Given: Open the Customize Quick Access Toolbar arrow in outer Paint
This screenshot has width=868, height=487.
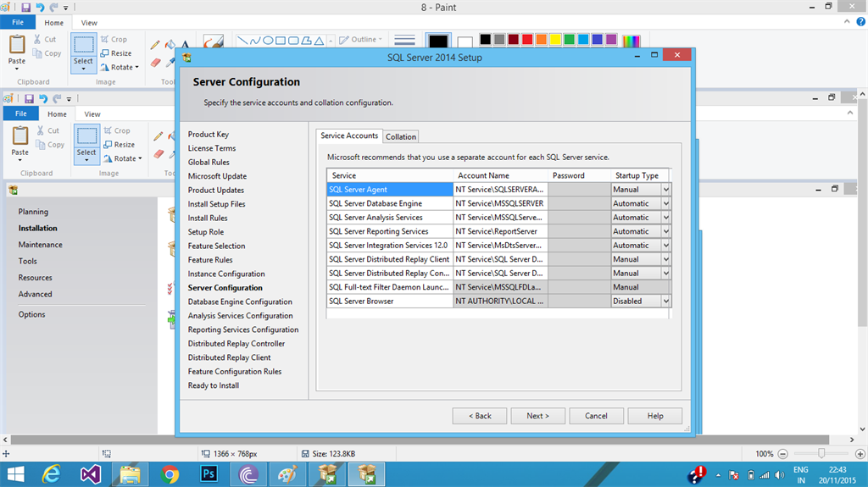Looking at the screenshot, I should tap(66, 8).
